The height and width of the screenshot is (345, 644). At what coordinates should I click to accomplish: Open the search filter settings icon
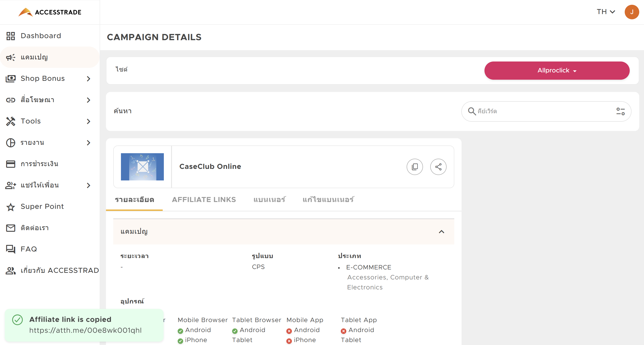(x=620, y=111)
